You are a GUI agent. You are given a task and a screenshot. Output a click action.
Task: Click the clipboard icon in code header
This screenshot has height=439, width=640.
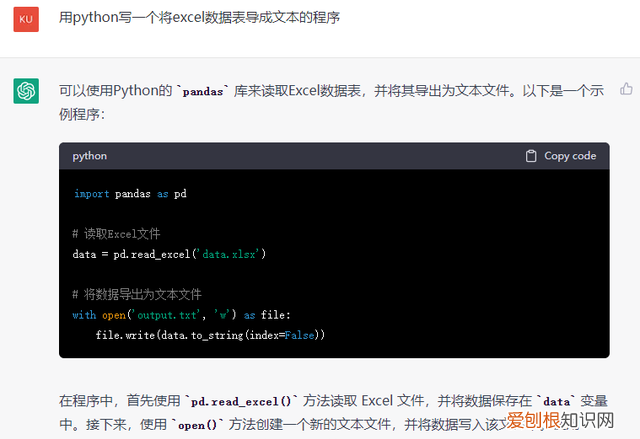[531, 156]
